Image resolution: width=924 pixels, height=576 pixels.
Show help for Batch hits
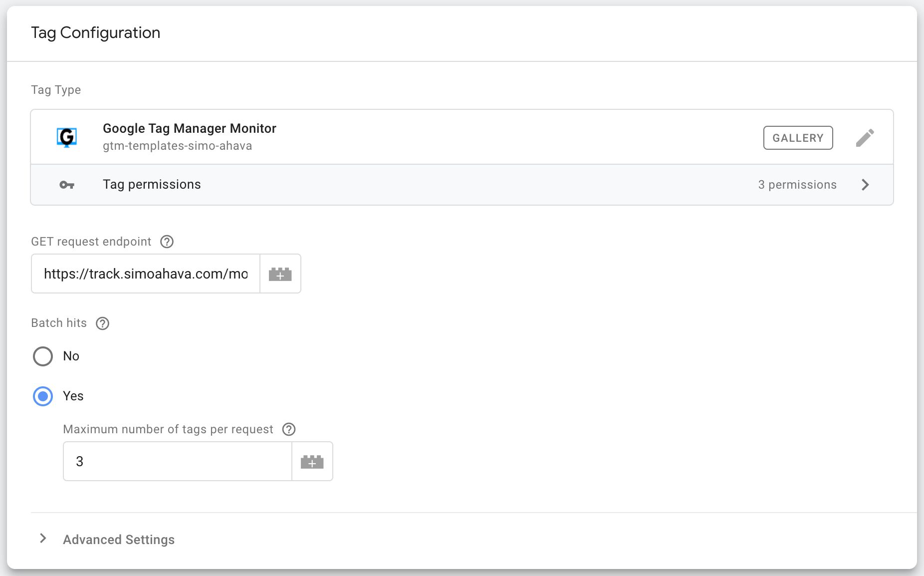pos(102,323)
